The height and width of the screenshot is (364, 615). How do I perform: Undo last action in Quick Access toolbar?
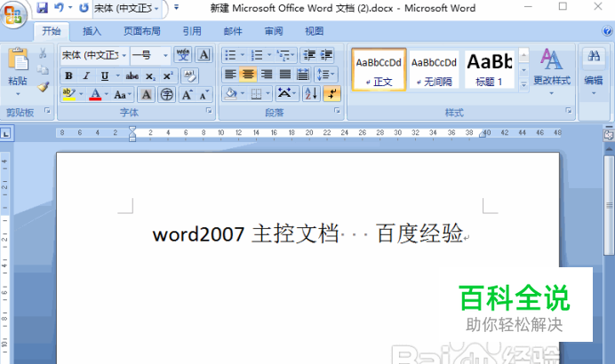point(59,8)
